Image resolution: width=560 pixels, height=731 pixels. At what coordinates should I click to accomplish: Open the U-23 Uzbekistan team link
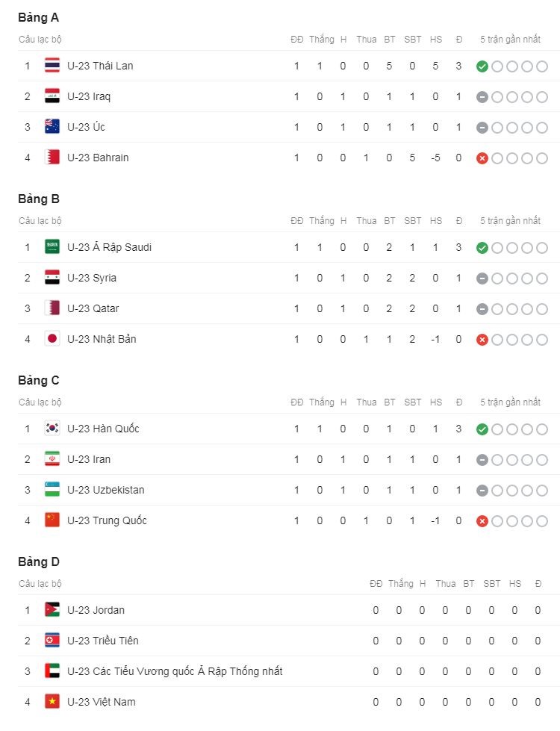tap(106, 490)
